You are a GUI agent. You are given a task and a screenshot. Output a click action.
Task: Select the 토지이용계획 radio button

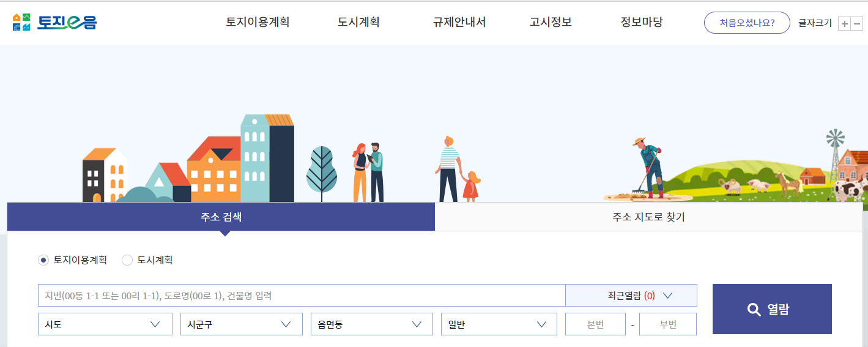(43, 260)
